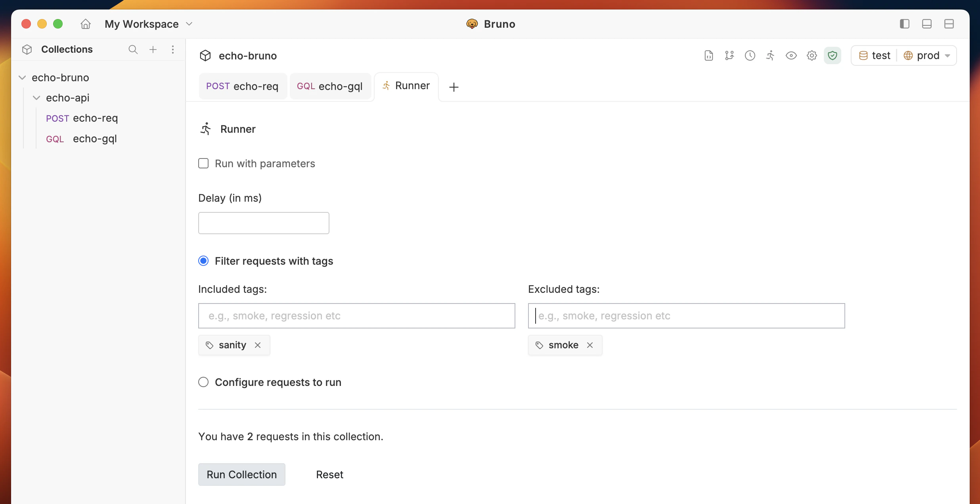The height and width of the screenshot is (504, 980).
Task: Open collection settings gear icon
Action: click(812, 55)
